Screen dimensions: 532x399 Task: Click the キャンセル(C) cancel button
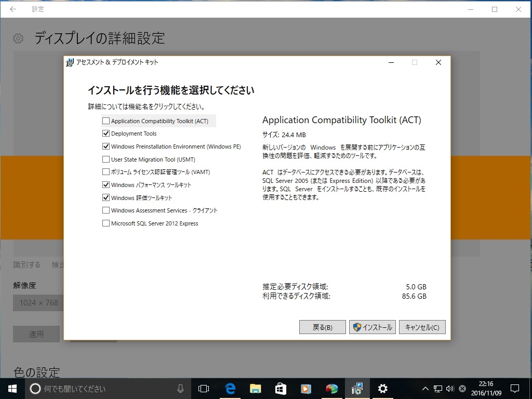coord(422,327)
